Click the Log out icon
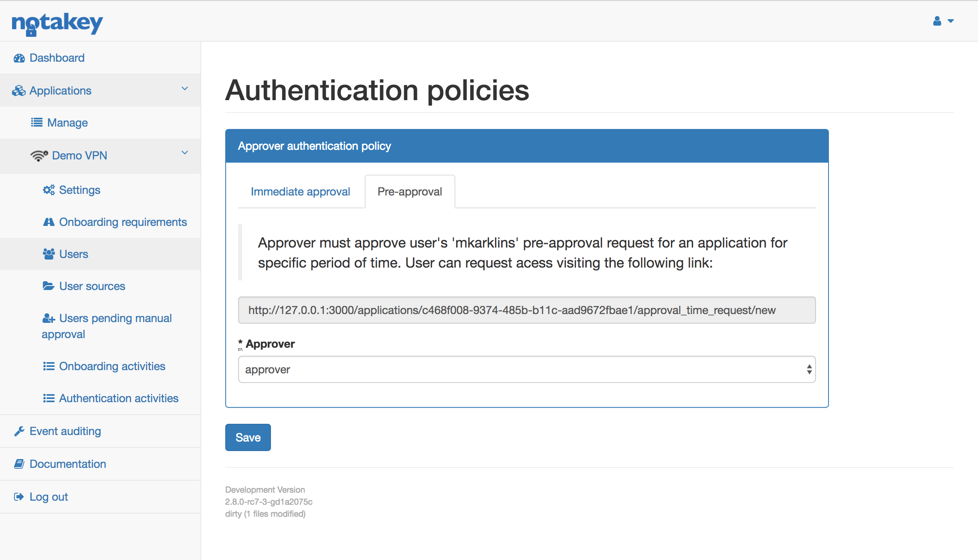978x560 pixels. [19, 496]
